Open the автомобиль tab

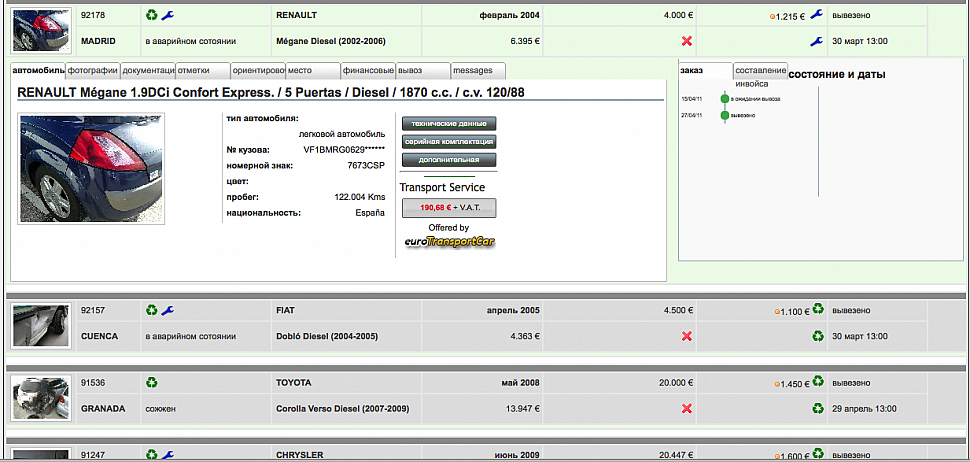(x=38, y=71)
